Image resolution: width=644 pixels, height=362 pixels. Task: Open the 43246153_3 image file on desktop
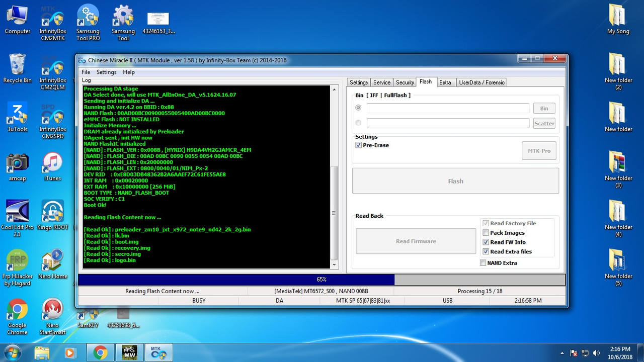(158, 23)
